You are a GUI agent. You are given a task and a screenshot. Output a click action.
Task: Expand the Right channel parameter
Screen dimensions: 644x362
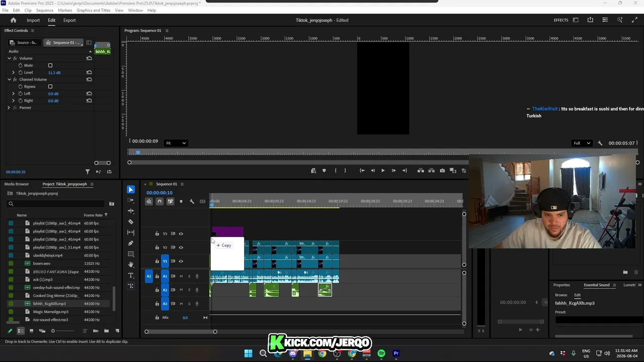14,101
